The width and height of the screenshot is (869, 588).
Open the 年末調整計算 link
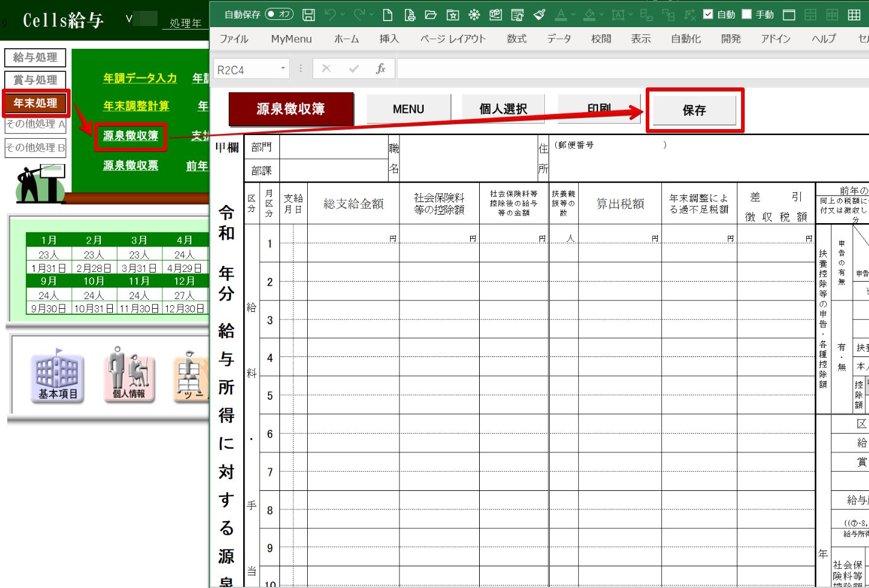[x=136, y=106]
